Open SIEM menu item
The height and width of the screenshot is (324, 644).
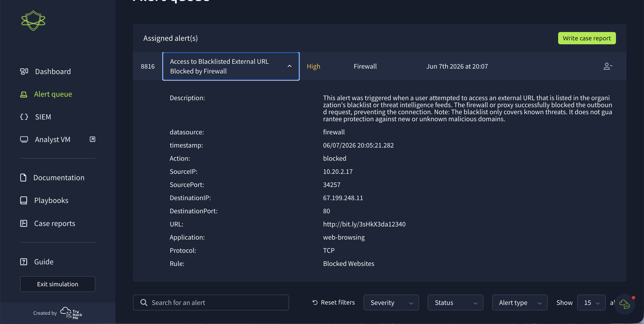43,117
